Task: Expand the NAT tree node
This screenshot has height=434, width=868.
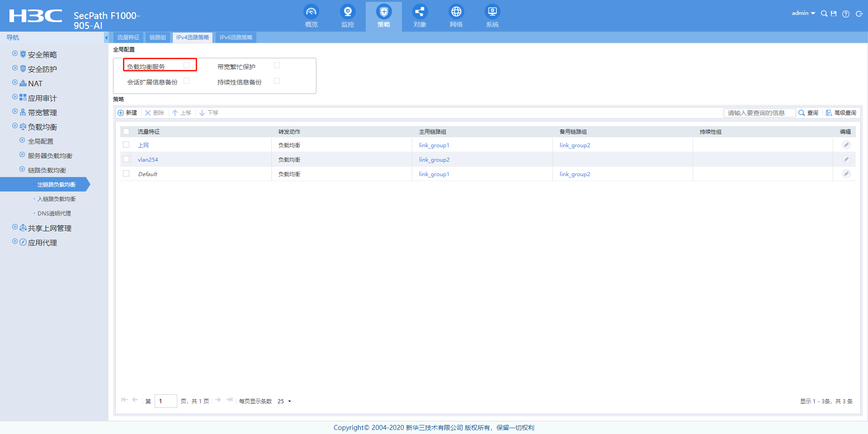Action: (x=15, y=83)
